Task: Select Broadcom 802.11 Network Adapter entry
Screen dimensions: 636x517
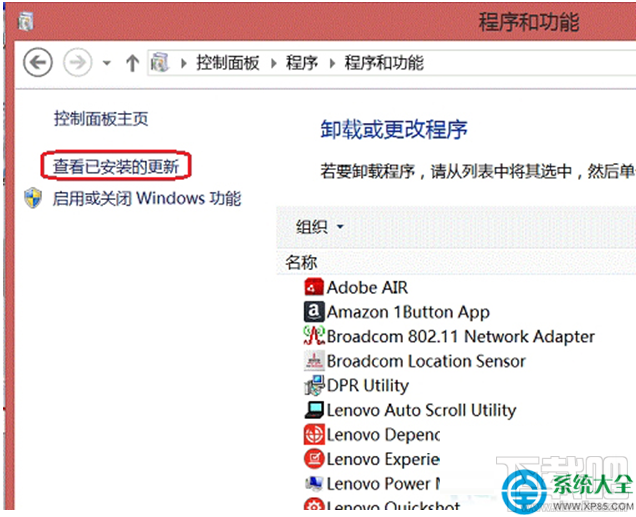Action: 460,337
